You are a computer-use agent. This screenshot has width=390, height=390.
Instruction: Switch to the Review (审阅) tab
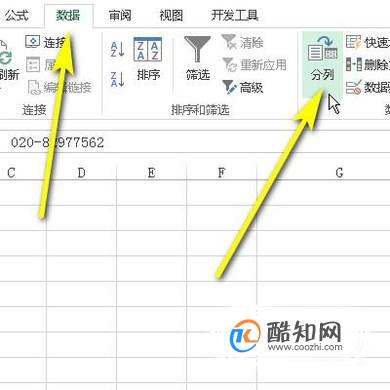(120, 15)
